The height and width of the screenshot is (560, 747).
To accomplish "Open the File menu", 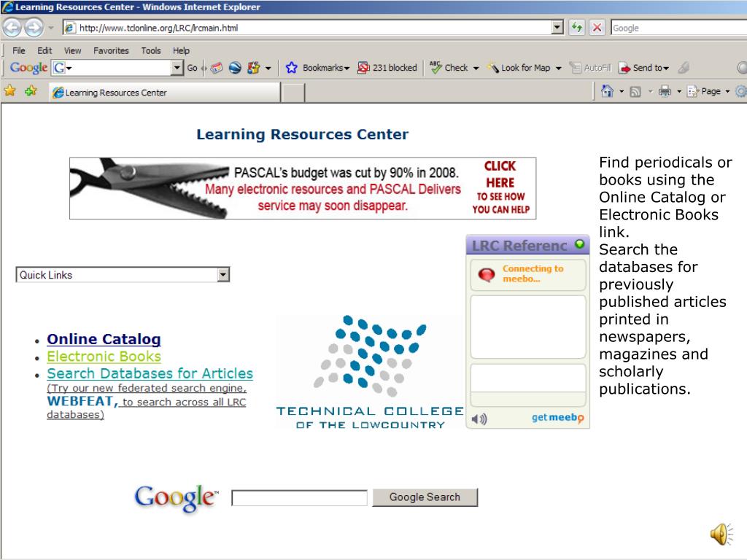I will tap(18, 50).
